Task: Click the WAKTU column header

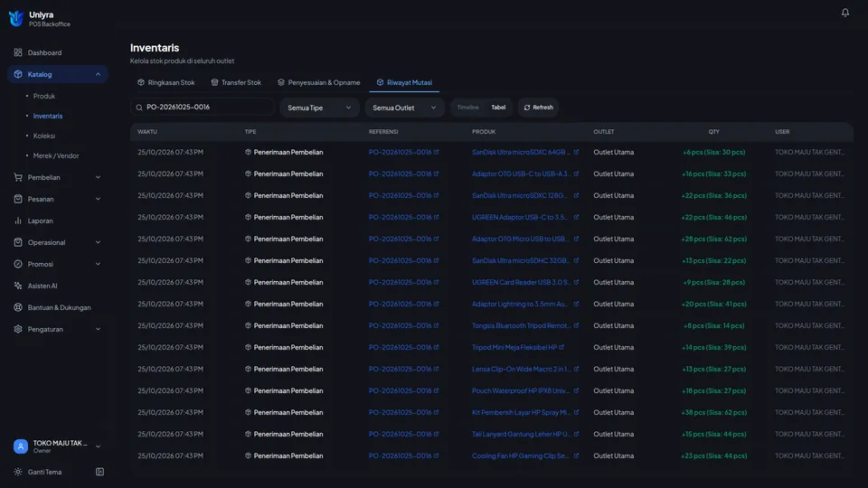Action: (147, 132)
